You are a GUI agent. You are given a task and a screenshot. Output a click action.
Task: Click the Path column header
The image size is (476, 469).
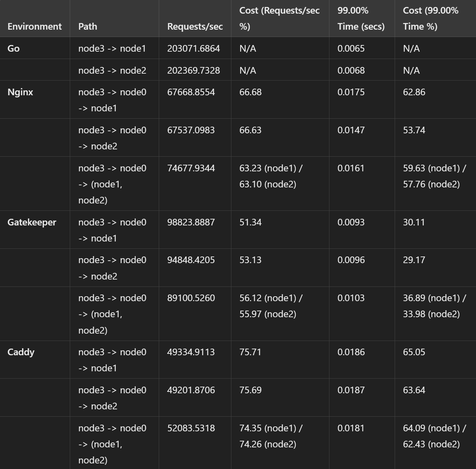click(x=88, y=27)
